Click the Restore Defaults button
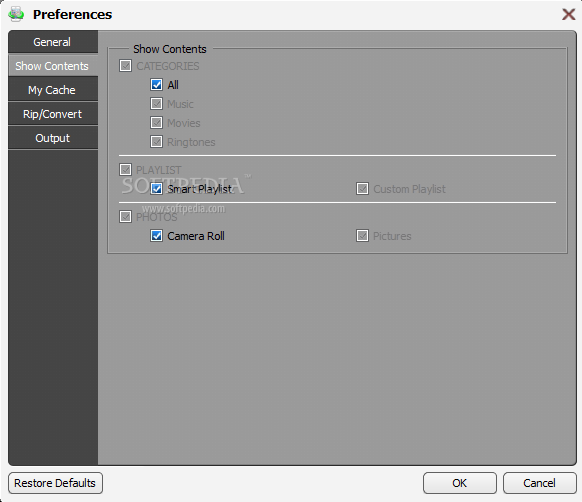The height and width of the screenshot is (502, 582). (55, 483)
